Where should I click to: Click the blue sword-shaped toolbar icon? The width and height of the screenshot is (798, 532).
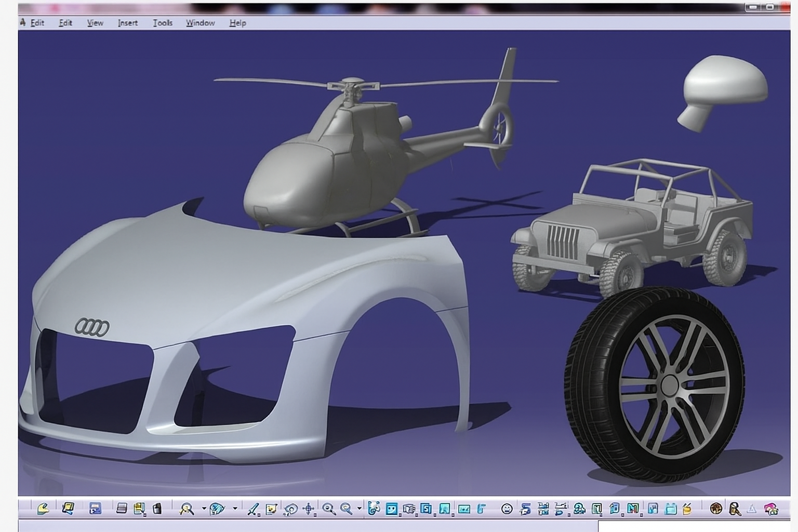click(x=252, y=509)
